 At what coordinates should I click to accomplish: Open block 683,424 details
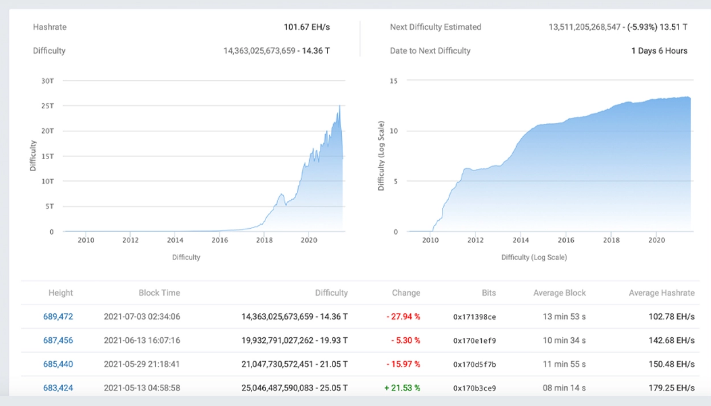(58, 387)
